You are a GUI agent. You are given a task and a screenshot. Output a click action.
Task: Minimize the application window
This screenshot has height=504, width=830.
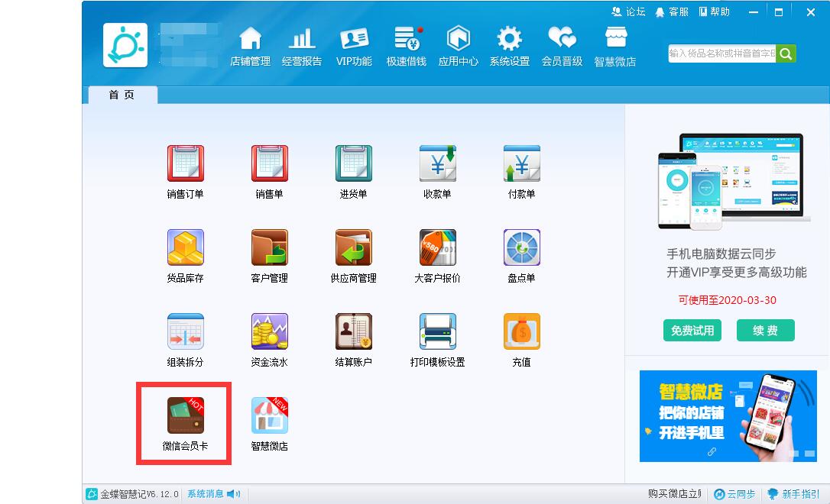pos(754,12)
